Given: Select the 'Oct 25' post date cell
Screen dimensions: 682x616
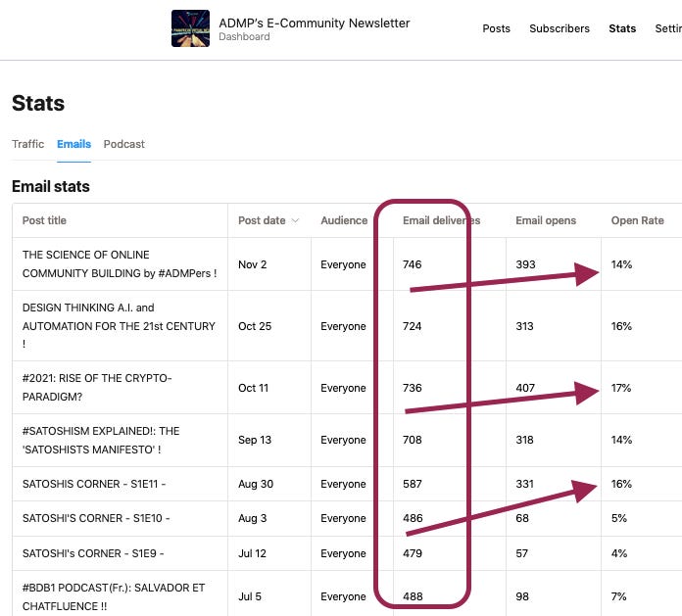Looking at the screenshot, I should pos(255,326).
